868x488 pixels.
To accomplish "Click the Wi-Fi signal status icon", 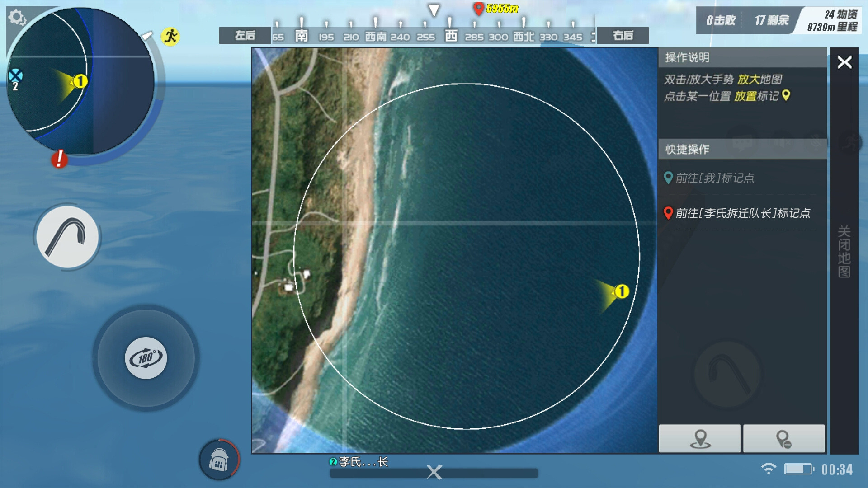I will click(769, 469).
